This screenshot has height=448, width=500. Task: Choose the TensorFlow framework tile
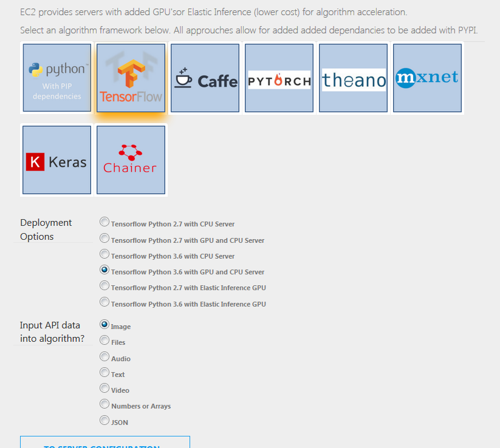[x=131, y=78]
